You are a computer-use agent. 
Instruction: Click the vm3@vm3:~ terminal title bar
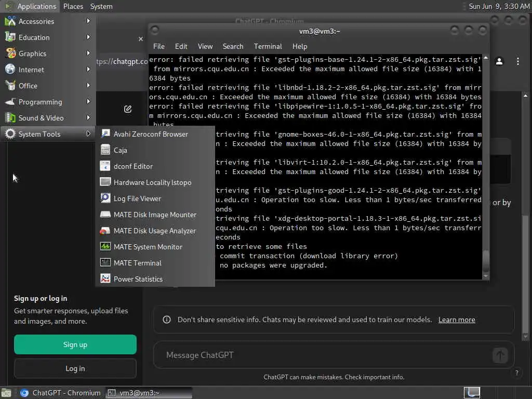[x=320, y=31]
